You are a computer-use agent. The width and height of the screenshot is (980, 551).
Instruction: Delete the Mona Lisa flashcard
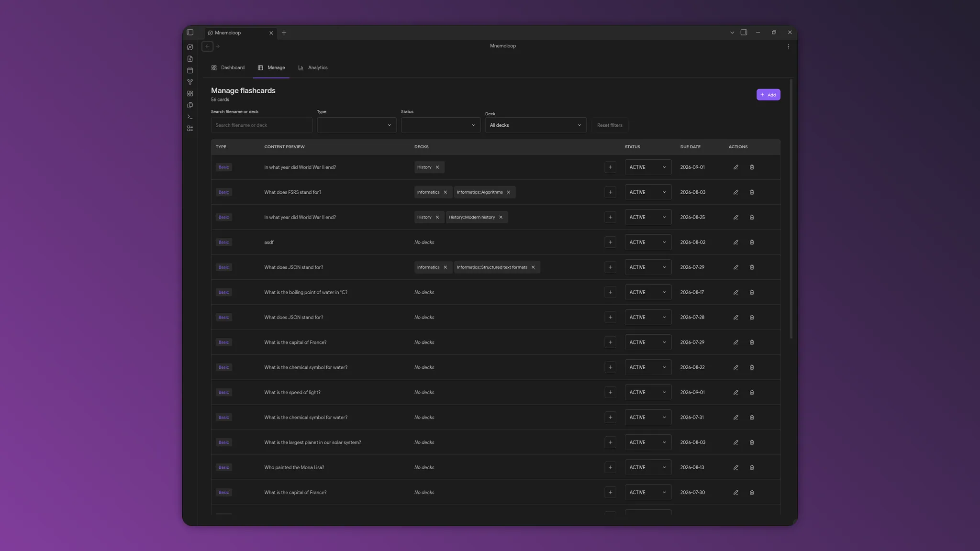point(752,467)
